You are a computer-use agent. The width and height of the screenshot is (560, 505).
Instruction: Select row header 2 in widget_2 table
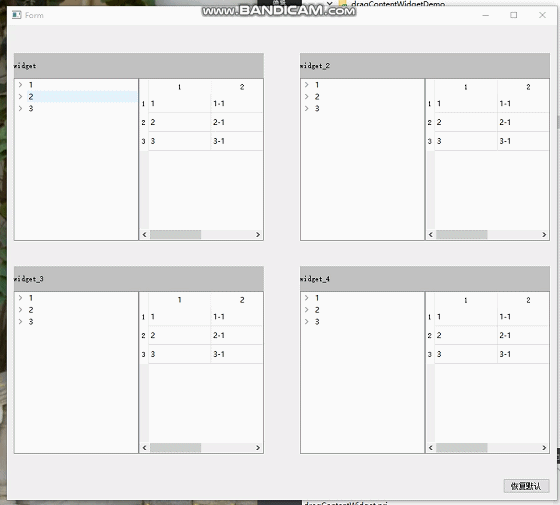(430, 122)
